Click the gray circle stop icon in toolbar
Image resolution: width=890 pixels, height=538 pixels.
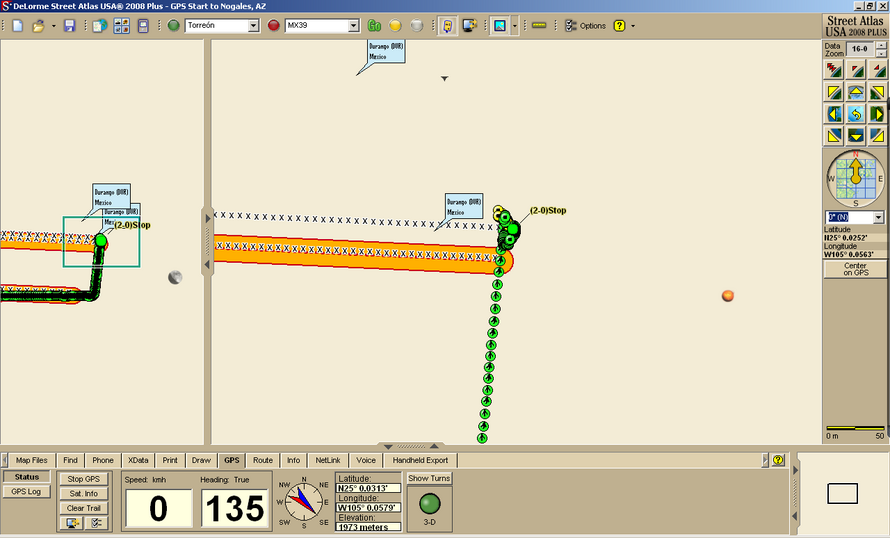pos(417,26)
